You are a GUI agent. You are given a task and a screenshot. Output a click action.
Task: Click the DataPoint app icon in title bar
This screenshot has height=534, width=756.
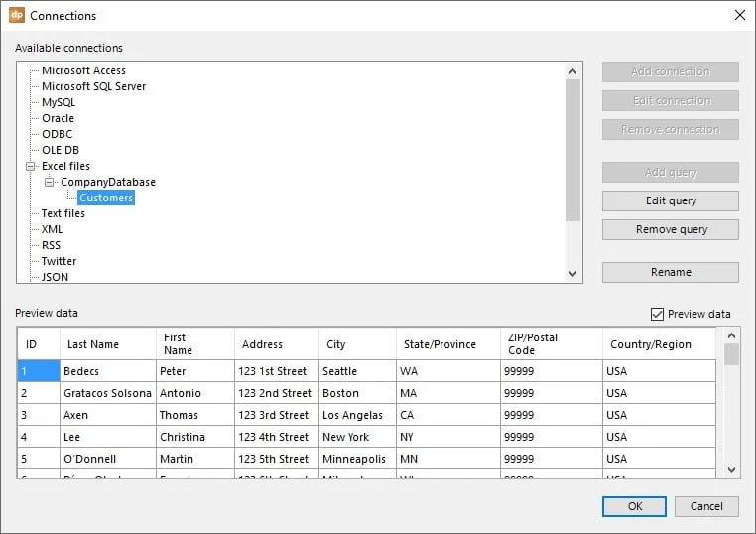(x=17, y=15)
